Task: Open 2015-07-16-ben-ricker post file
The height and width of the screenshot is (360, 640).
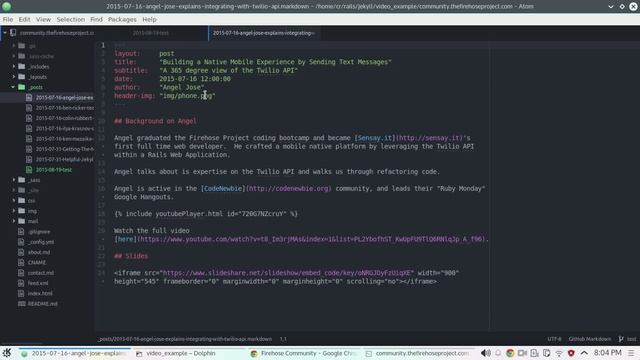Action: coord(64,108)
